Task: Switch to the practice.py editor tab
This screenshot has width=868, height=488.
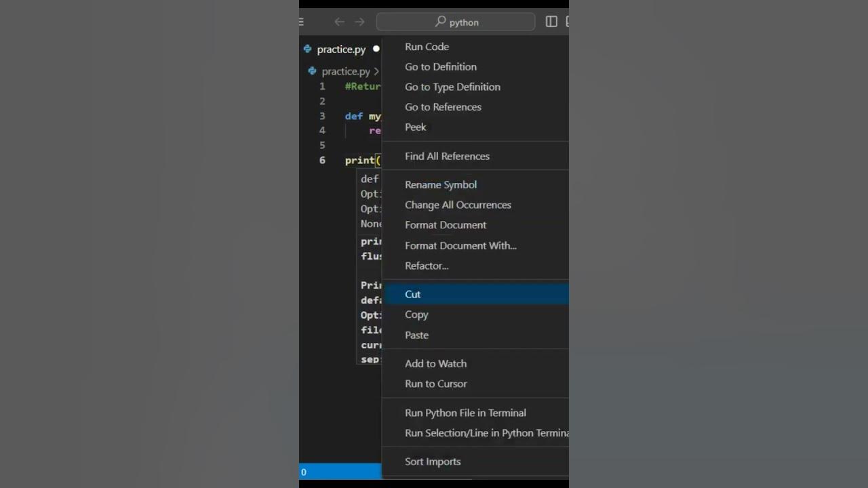Action: 340,49
